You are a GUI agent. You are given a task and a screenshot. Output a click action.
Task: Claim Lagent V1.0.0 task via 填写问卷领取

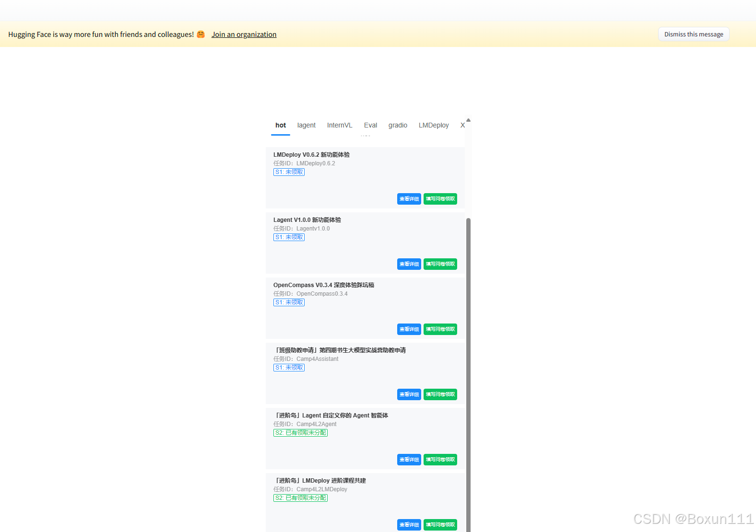click(440, 264)
